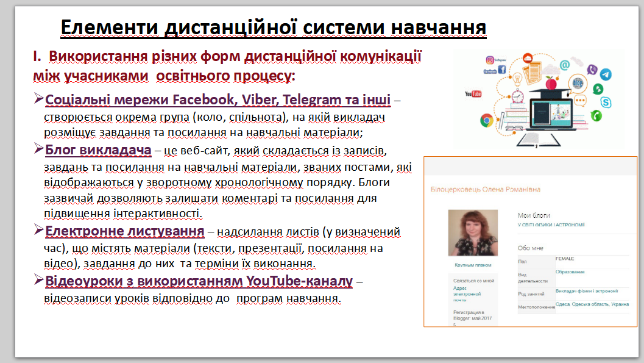Click the Google Chrome icon
This screenshot has width=644, height=363.
486,121
